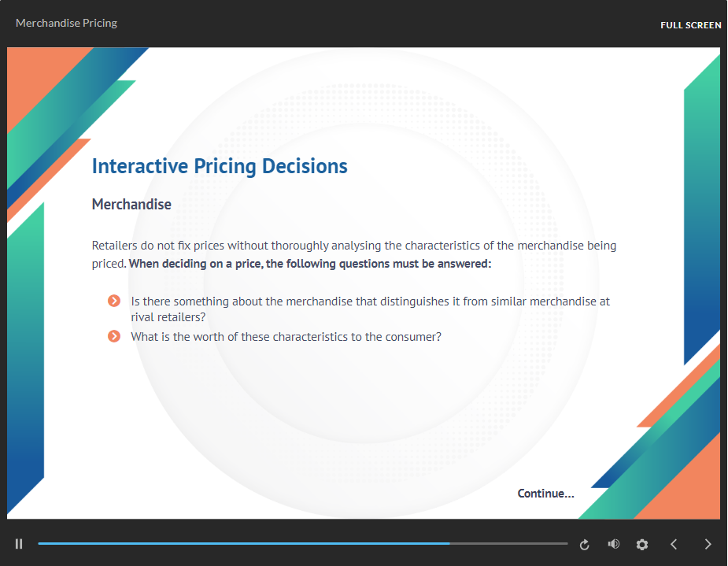Click the 'Retailers do not fix prices' paragraph
The image size is (728, 566).
[x=354, y=254]
